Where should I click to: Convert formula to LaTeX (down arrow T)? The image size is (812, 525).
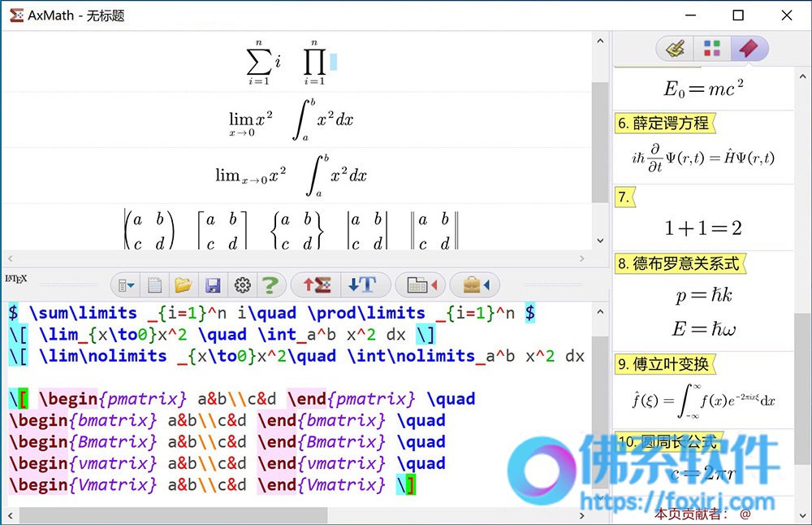(x=362, y=284)
